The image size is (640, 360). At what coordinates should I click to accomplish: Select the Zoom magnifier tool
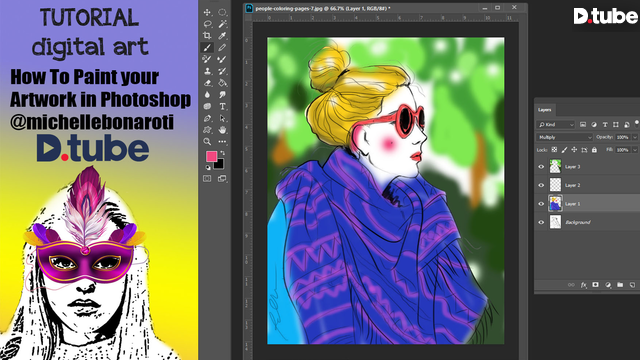coord(207,142)
